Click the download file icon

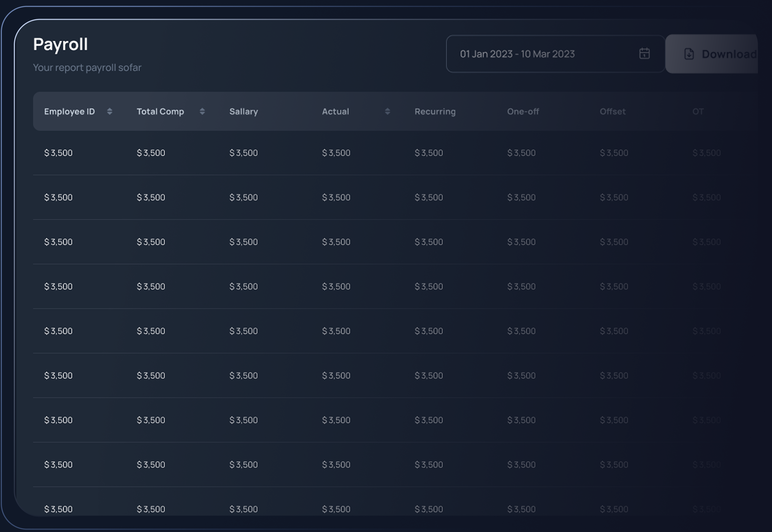coord(689,54)
